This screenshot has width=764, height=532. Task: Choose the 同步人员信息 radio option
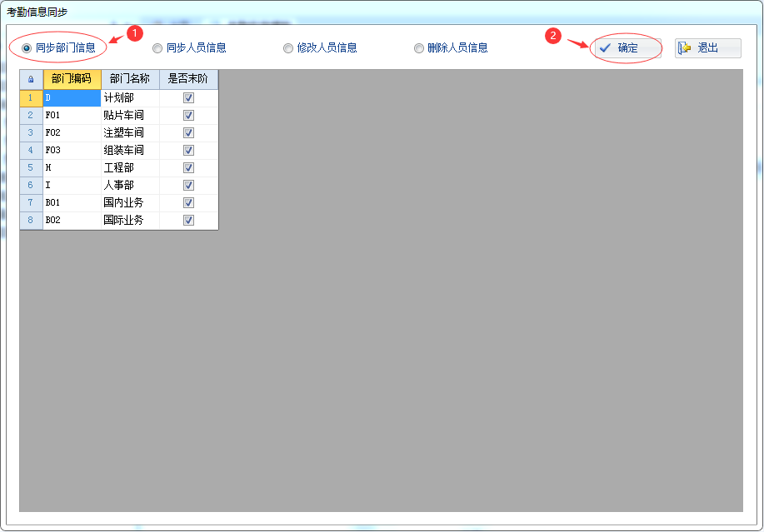click(157, 48)
